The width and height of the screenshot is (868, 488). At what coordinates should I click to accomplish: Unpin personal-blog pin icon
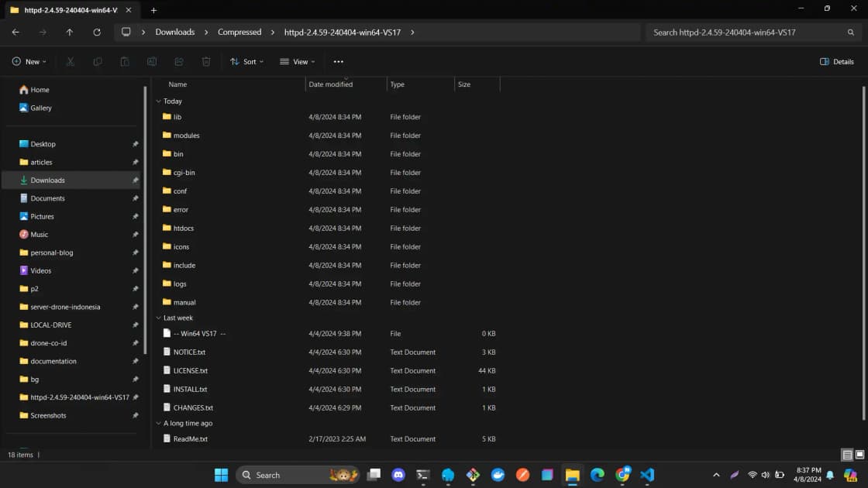[x=135, y=253]
